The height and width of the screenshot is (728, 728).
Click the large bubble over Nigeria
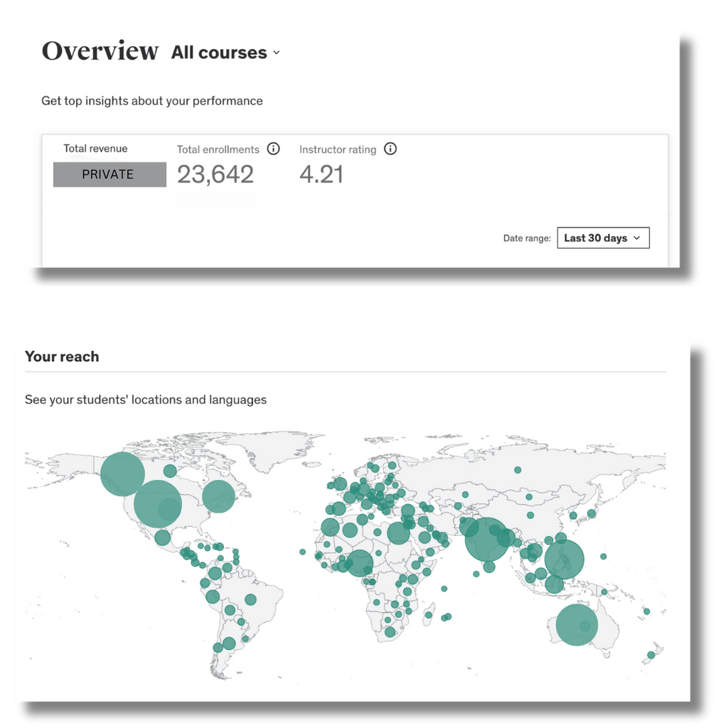tap(360, 563)
